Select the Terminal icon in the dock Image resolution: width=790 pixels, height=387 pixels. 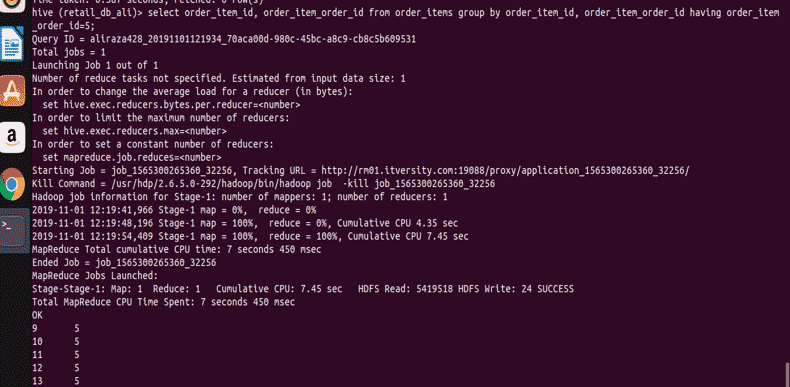[x=12, y=230]
